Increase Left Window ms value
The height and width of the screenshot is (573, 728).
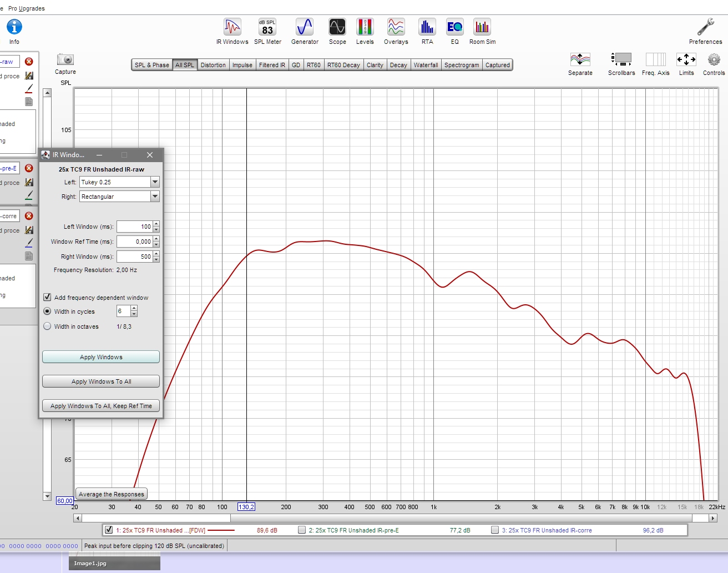click(156, 224)
